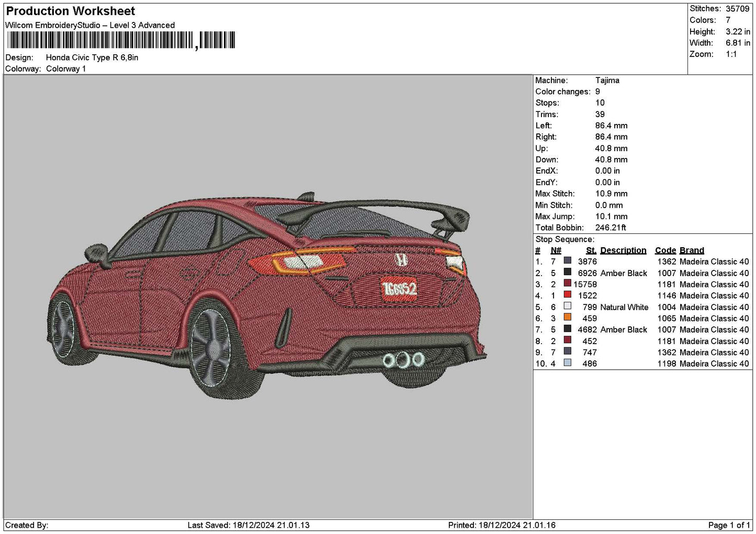Select the Natural White swatch in row 5
Image resolution: width=756 pixels, height=534 pixels.
[567, 306]
